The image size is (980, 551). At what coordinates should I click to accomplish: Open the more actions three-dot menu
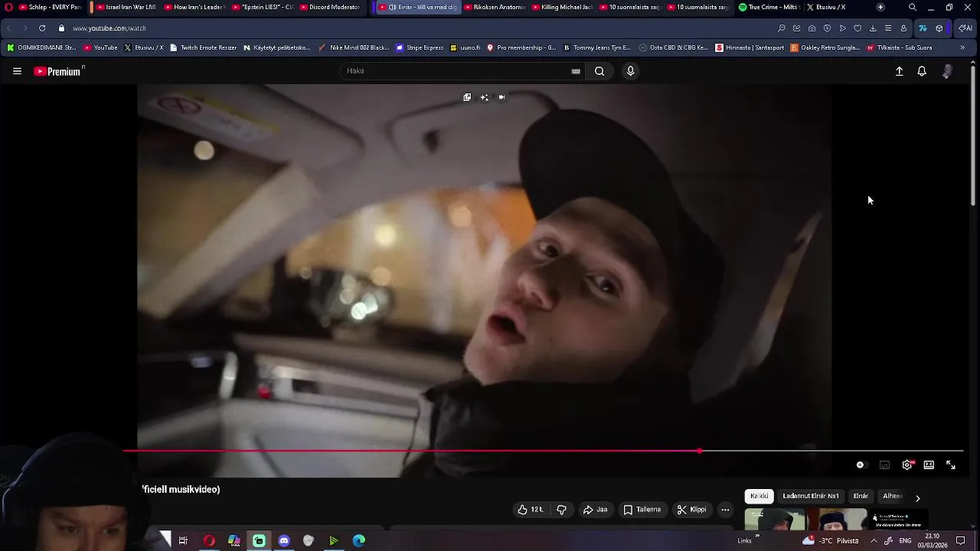coord(725,510)
